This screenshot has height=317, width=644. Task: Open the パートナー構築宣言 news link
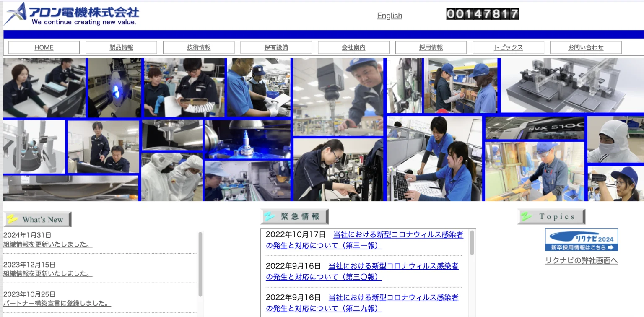(57, 303)
